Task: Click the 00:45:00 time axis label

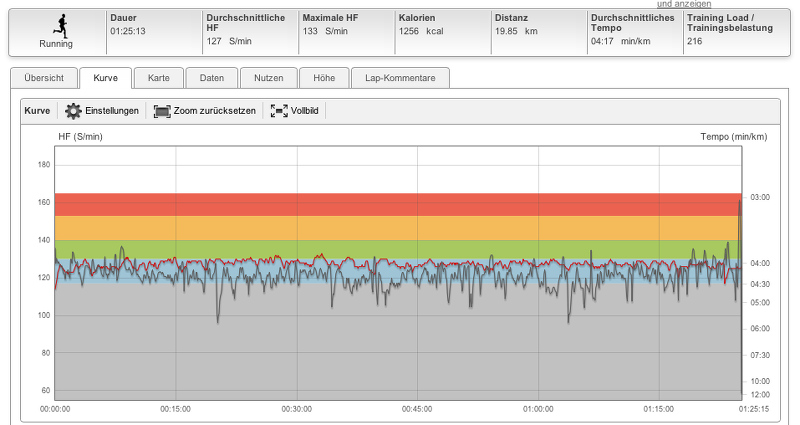Action: [x=417, y=409]
